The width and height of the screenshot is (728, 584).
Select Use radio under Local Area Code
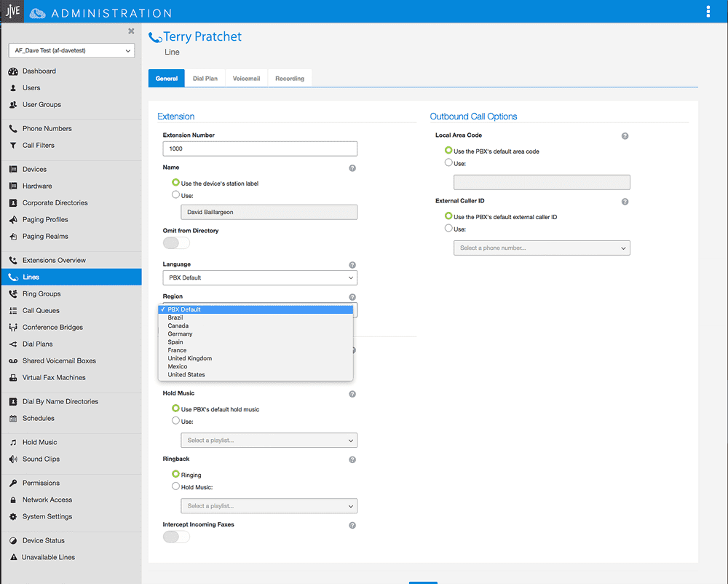tap(448, 163)
